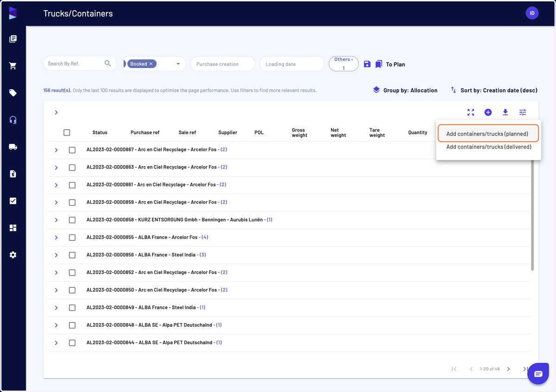Open the shopping cart sidebar icon

click(13, 66)
